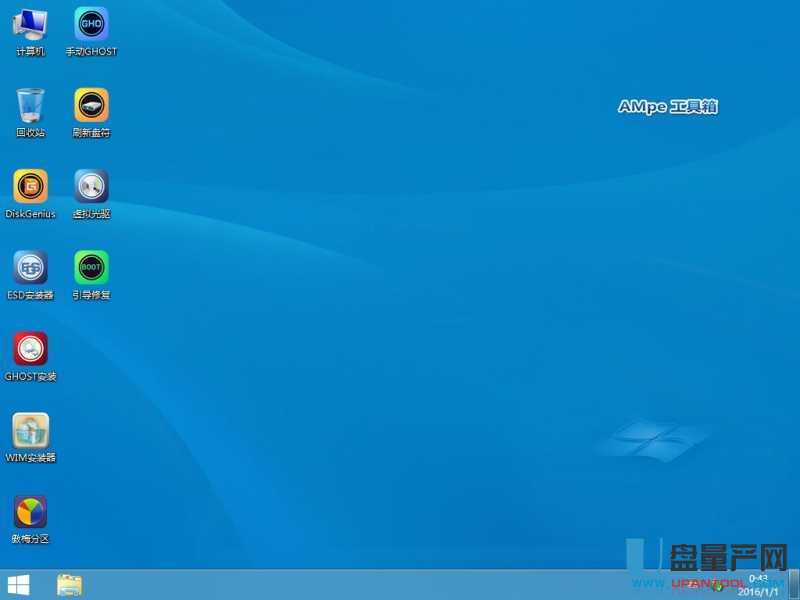
Task: Open the 虚拟光驱 virtual drive tool
Action: click(x=91, y=187)
